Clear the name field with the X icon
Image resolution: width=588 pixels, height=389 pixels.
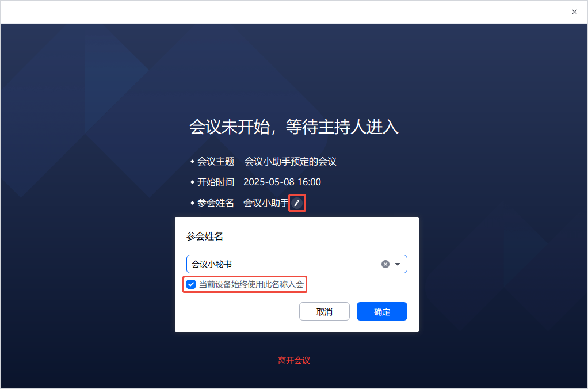(x=385, y=264)
